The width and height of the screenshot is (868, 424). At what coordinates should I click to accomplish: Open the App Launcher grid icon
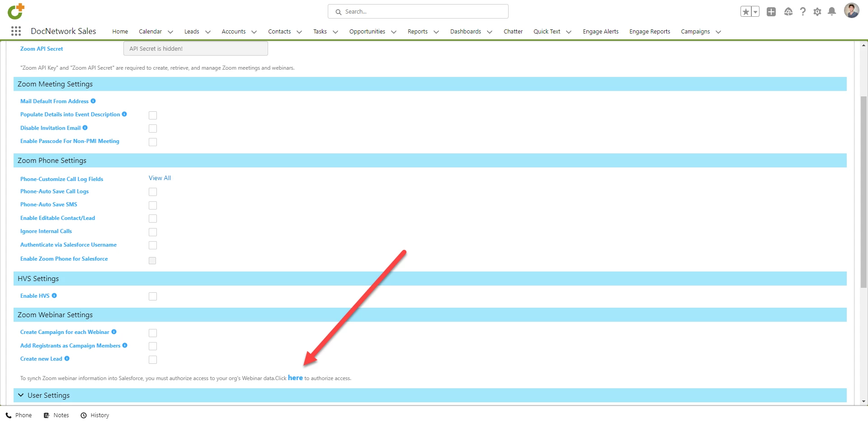point(16,31)
